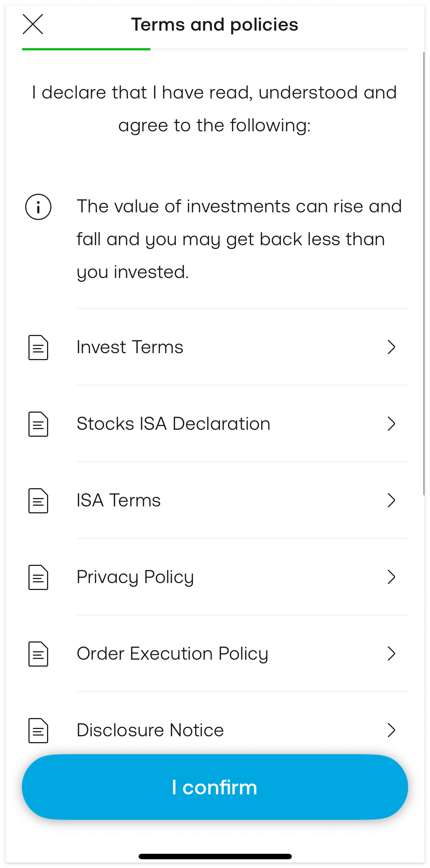Expand ISA Terms with the right chevron
The height and width of the screenshot is (868, 430).
(x=391, y=500)
